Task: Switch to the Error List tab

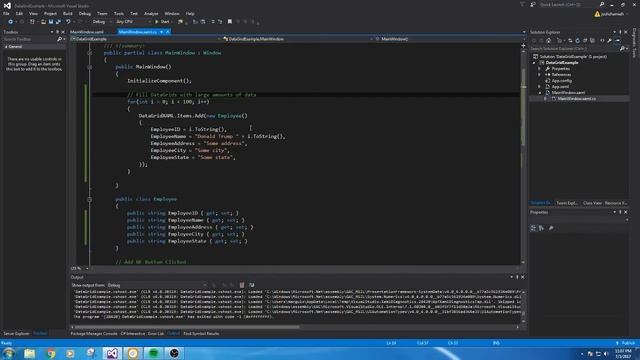Action: (x=156, y=333)
